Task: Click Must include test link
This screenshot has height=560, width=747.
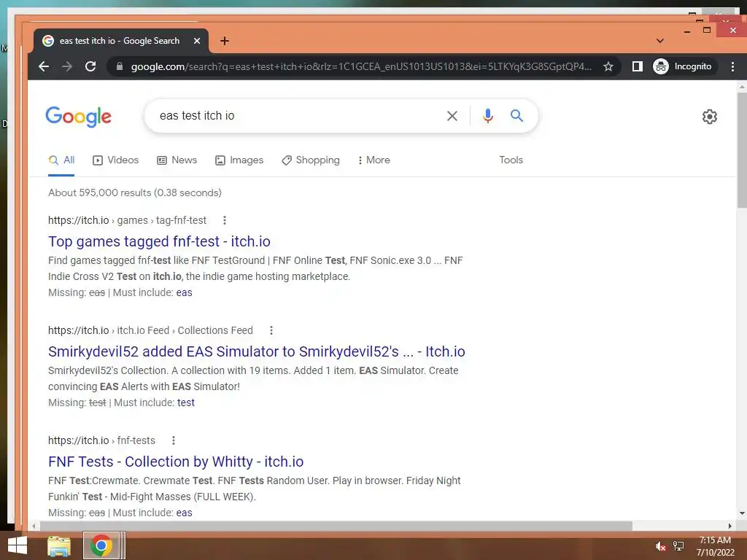Action: (x=186, y=402)
